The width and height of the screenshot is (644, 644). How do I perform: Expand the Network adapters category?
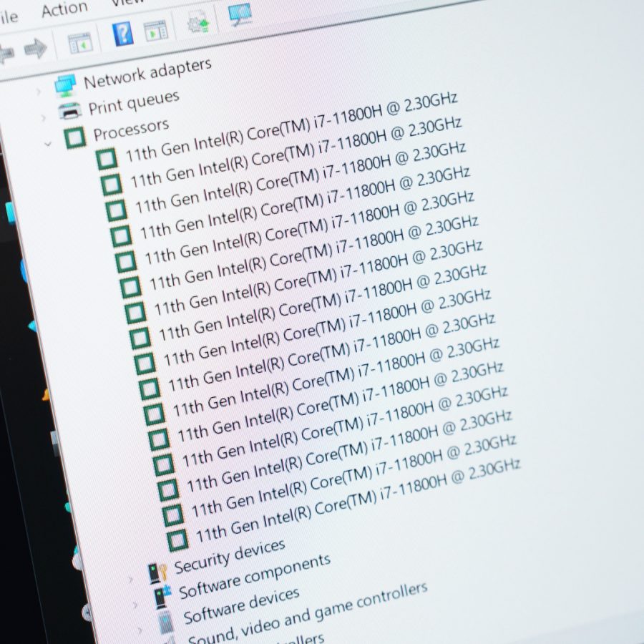click(x=39, y=92)
